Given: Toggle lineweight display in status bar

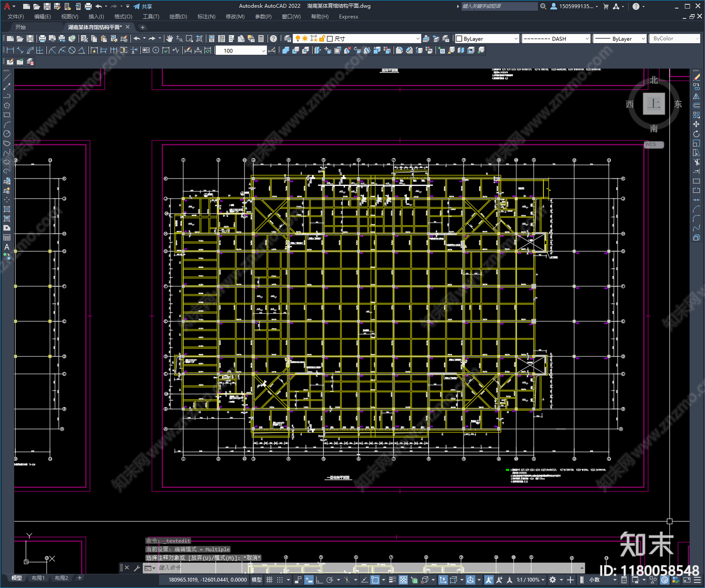Looking at the screenshot, I should [392, 580].
